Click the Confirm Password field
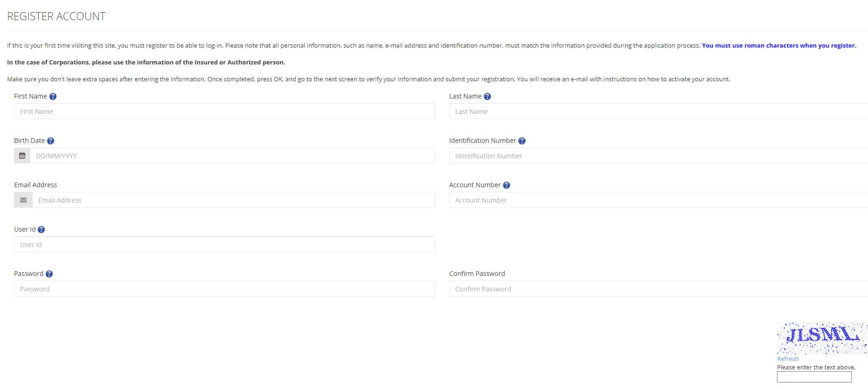 (x=658, y=289)
